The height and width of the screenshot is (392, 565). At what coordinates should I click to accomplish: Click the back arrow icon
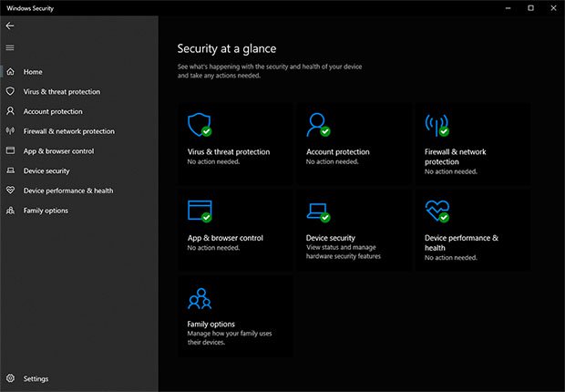tap(10, 26)
